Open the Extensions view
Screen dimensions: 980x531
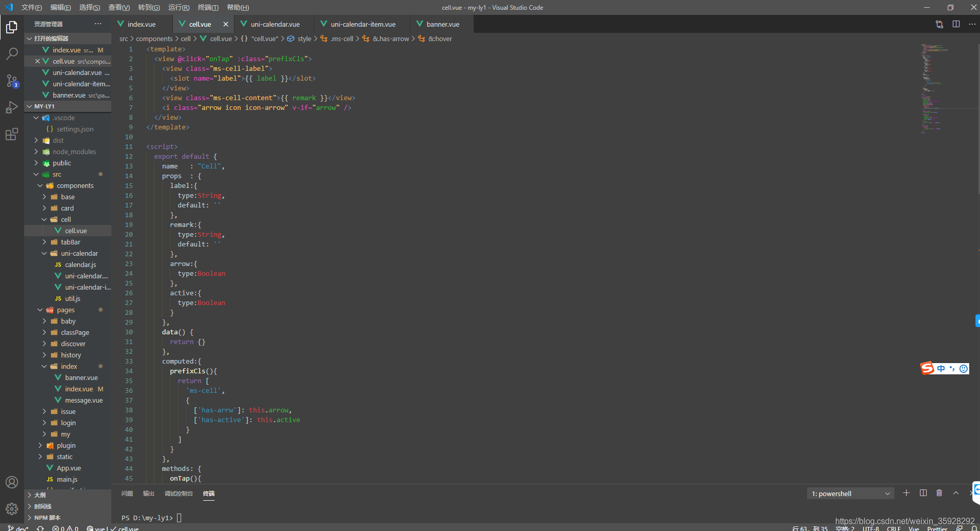click(12, 134)
